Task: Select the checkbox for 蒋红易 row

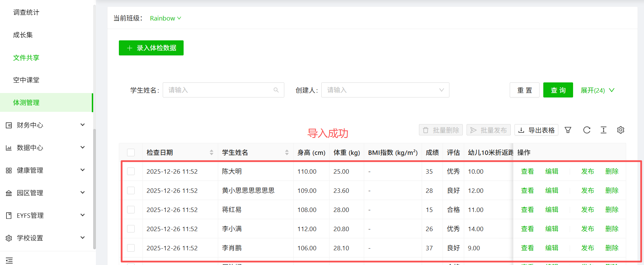Action: point(131,210)
